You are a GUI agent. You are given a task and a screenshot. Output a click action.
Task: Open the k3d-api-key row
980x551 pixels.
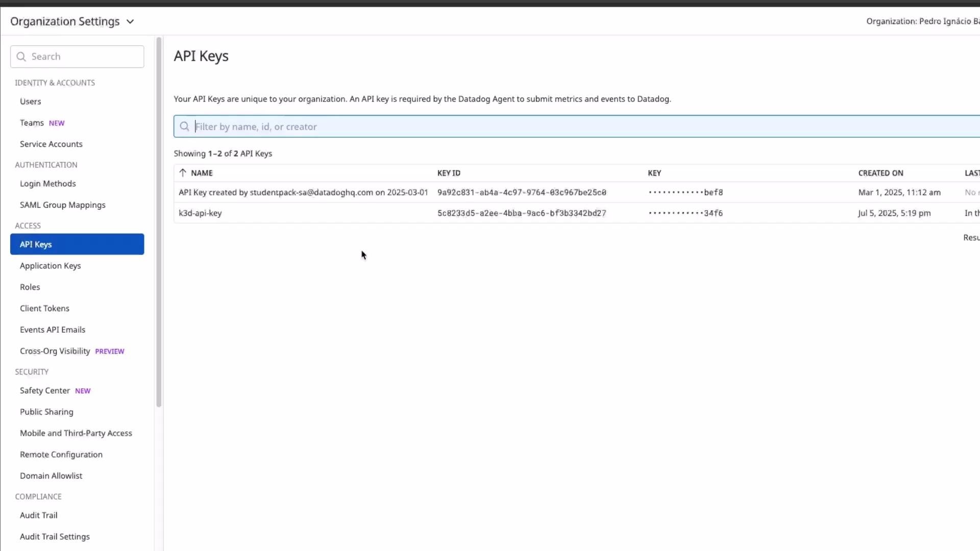pos(577,213)
